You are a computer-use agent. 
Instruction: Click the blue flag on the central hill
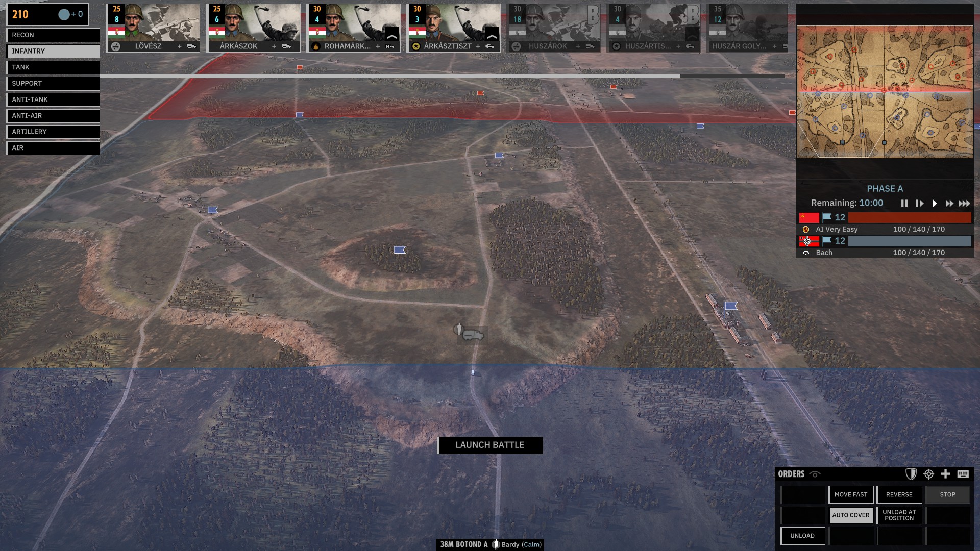(x=400, y=249)
